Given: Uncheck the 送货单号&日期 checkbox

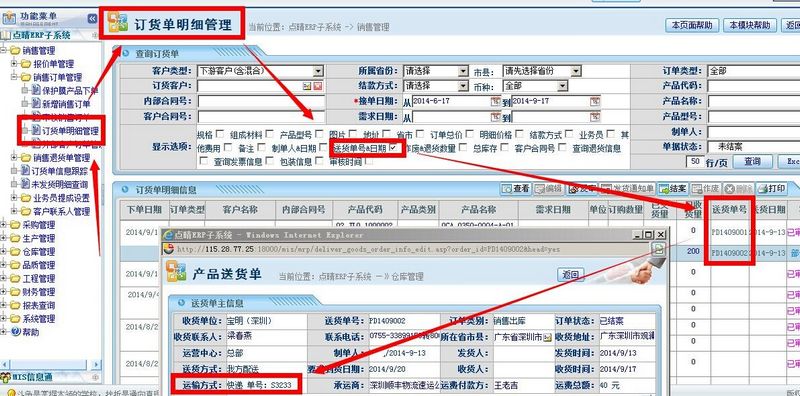Looking at the screenshot, I should [x=392, y=148].
